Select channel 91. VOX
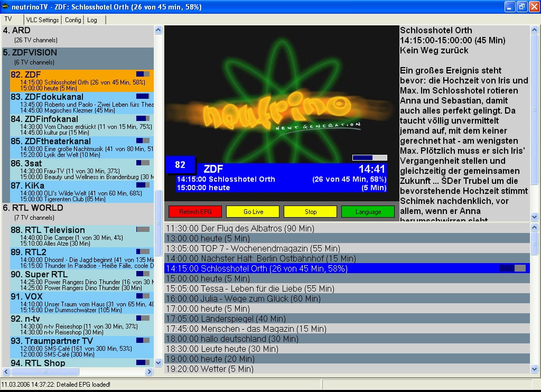The width and height of the screenshot is (541, 392). coord(82,302)
